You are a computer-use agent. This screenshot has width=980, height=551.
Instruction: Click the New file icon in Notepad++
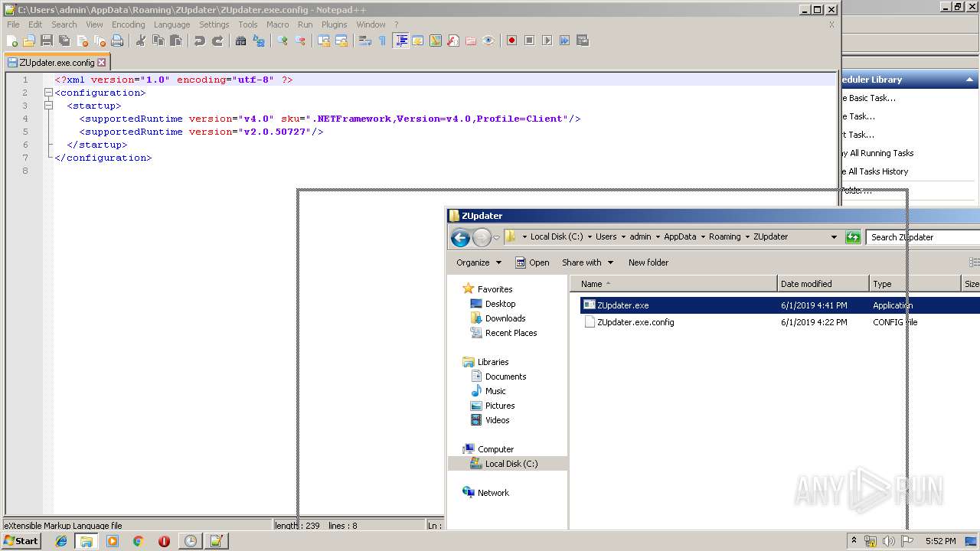pos(12,41)
